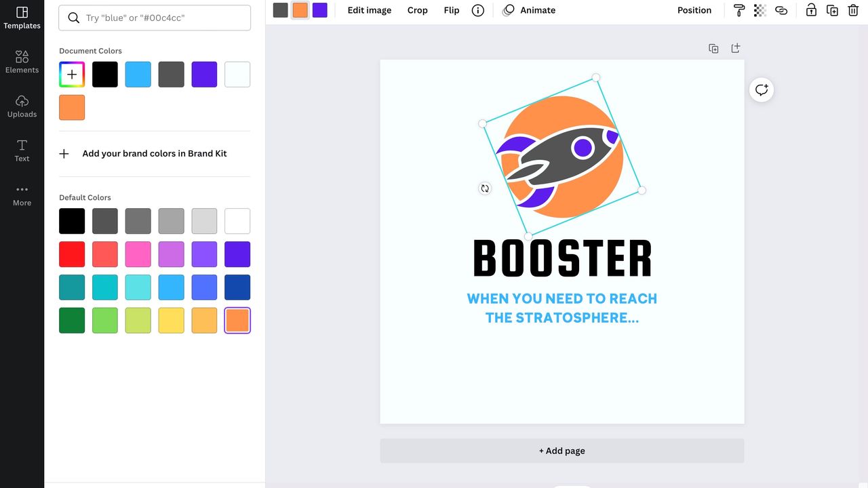This screenshot has height=488, width=868.
Task: Select the rocket logo graphic
Action: 561,157
